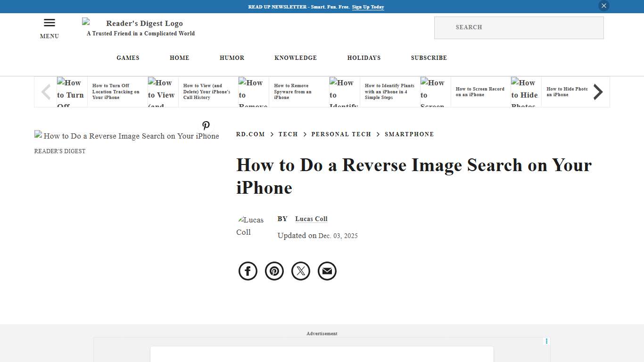Pin the article image with Pinterest icon

206,126
